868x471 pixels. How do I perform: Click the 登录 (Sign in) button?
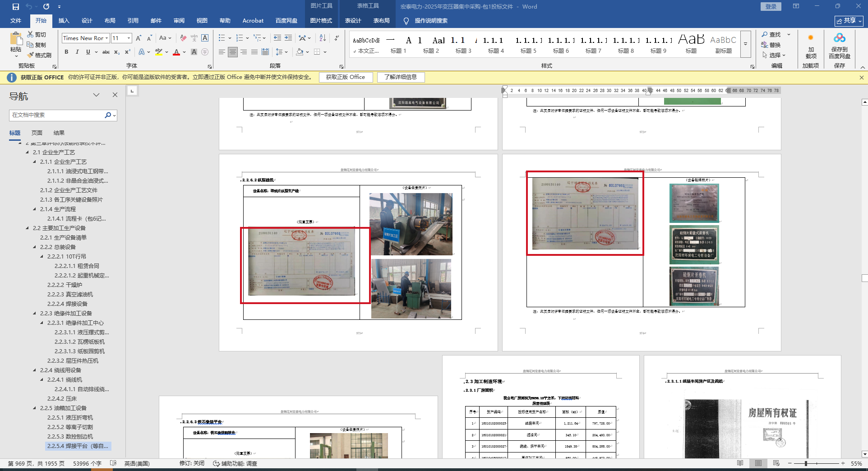click(771, 6)
